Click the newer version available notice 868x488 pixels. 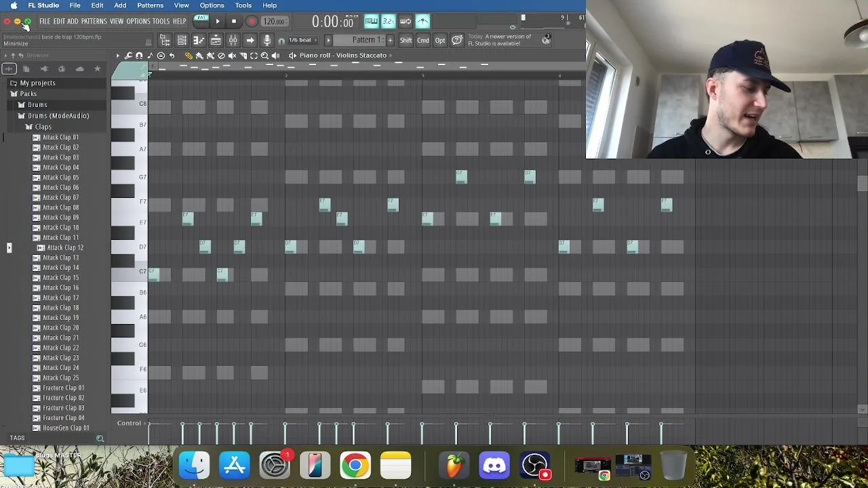499,40
